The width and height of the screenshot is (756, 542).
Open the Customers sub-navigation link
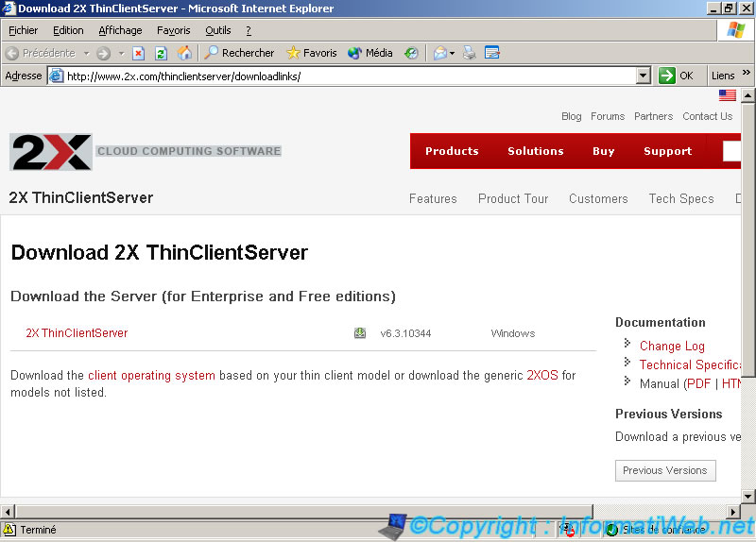[598, 199]
